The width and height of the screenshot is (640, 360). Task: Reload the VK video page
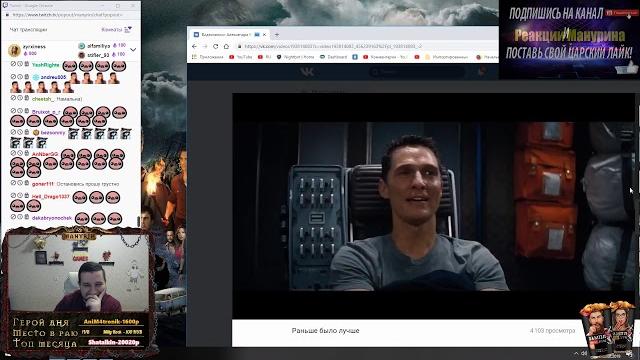[x=216, y=47]
